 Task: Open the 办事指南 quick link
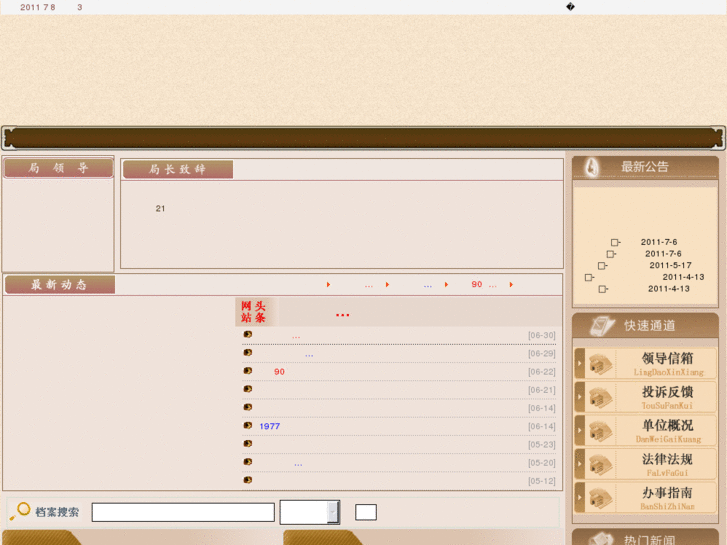[645, 498]
